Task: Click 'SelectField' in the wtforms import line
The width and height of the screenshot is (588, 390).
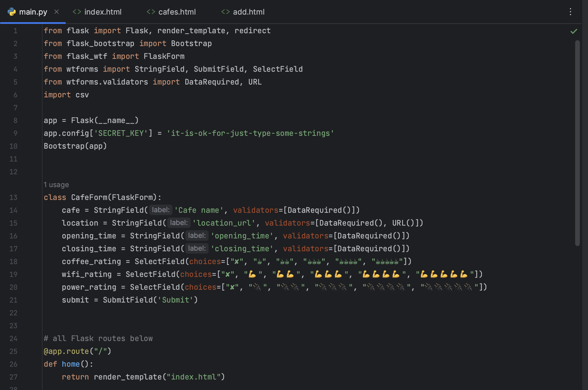Action: 278,69
